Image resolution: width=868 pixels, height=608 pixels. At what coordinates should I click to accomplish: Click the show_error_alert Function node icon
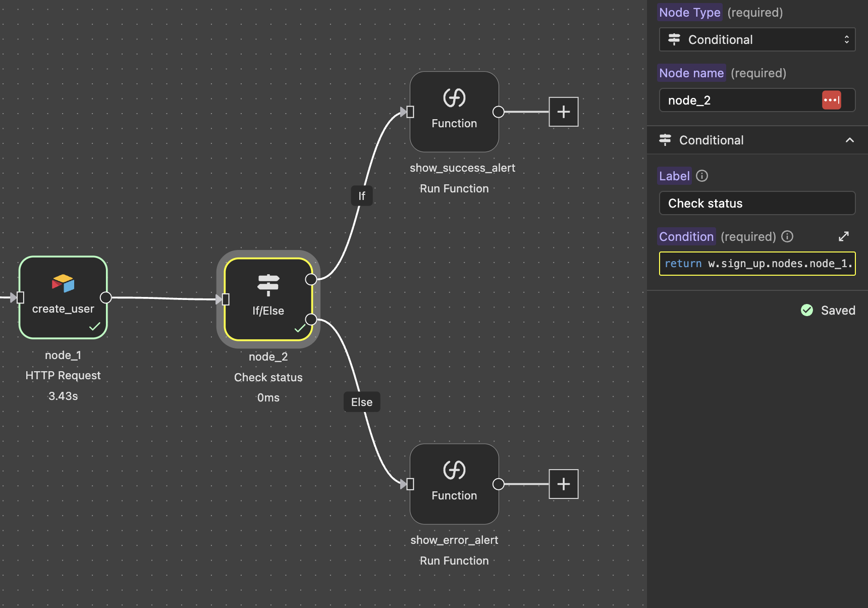454,470
